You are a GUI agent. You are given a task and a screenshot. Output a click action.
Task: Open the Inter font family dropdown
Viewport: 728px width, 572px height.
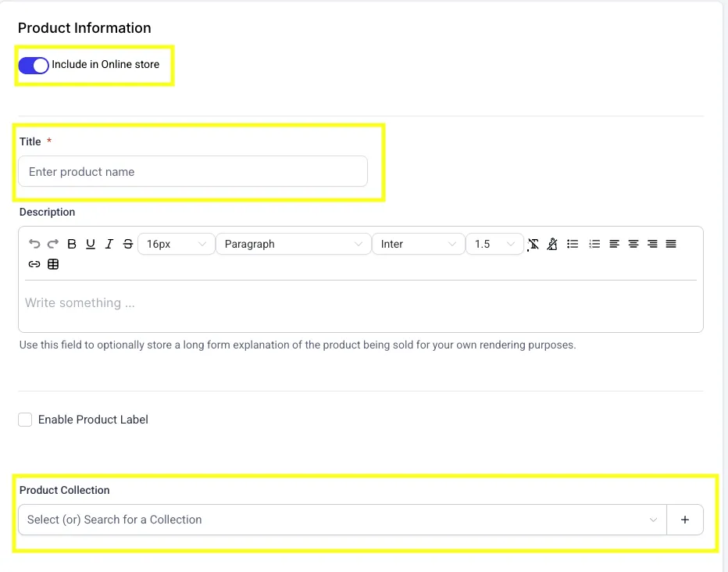418,244
